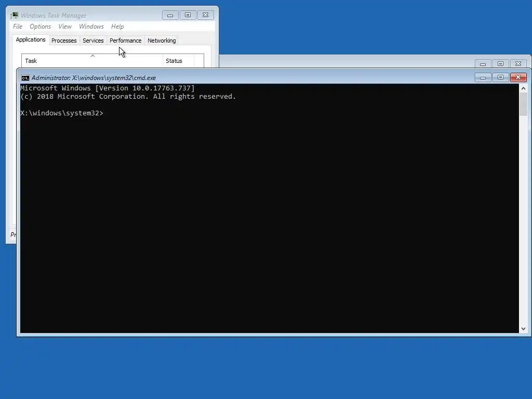This screenshot has width=532, height=399.
Task: Click the cmd scrollbar down arrow
Action: 524,328
